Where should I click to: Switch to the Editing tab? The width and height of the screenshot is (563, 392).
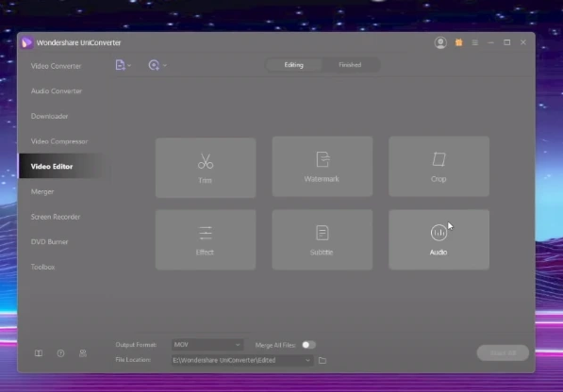tap(293, 65)
